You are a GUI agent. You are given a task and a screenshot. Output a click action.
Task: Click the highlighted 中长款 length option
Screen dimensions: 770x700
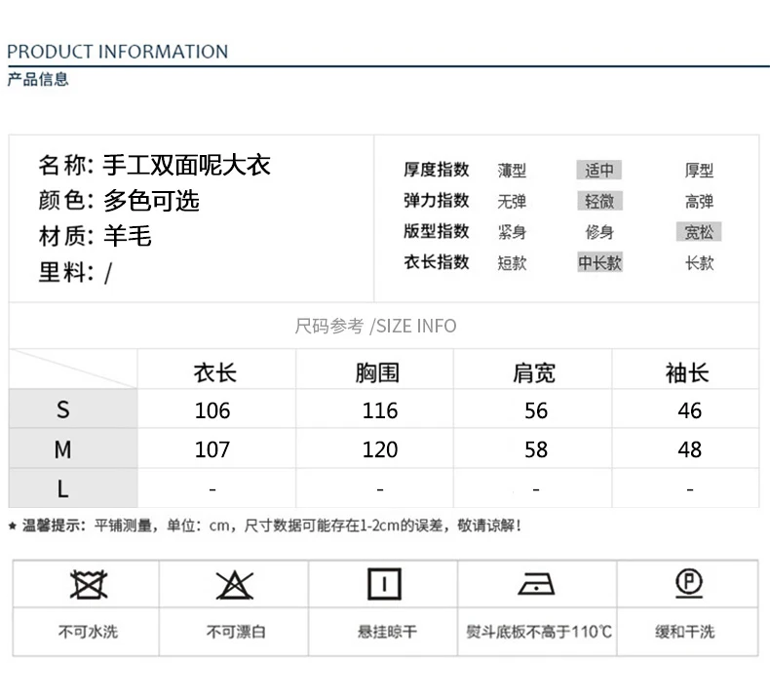tap(599, 262)
